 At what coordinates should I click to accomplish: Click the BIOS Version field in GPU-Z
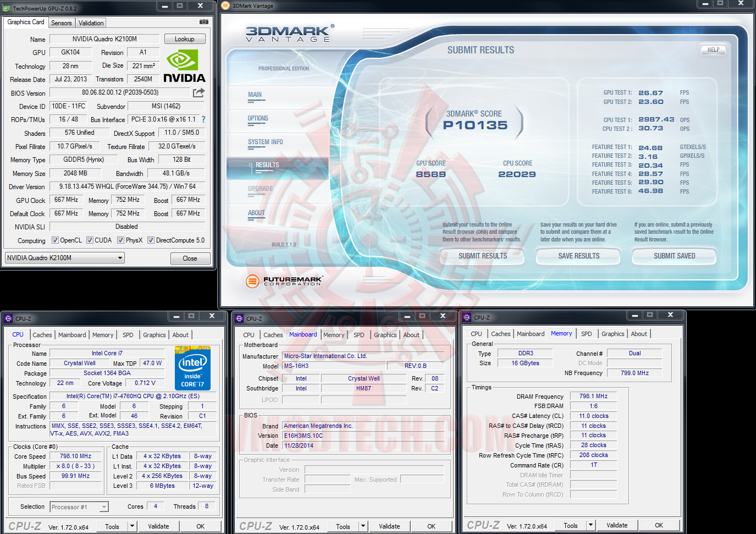120,92
